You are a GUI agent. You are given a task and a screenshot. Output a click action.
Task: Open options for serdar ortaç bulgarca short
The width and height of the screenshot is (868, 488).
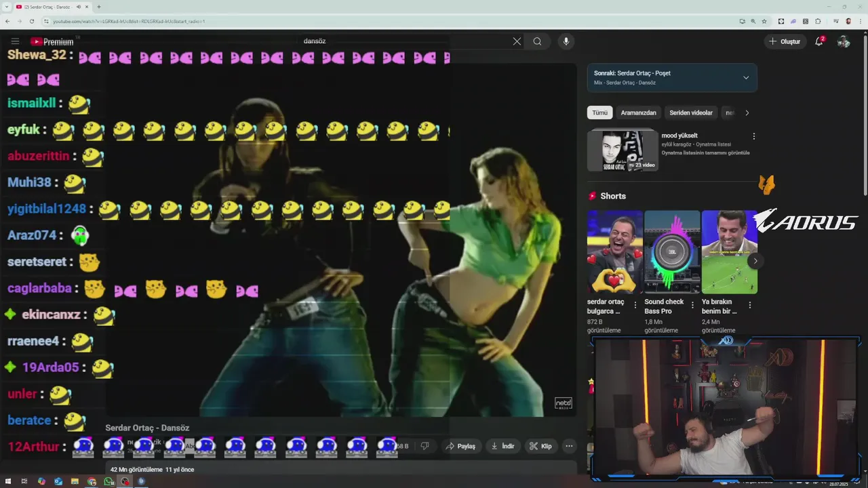coord(635,305)
